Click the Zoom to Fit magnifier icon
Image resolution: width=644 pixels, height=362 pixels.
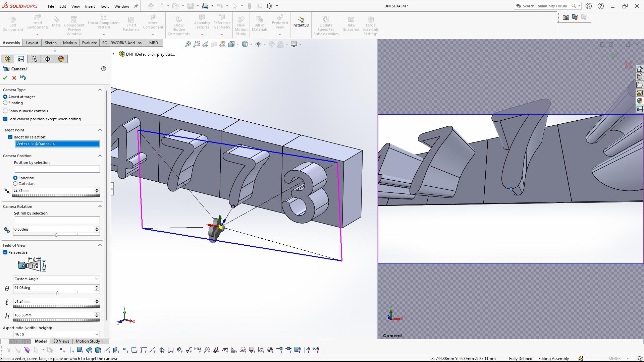188,44
